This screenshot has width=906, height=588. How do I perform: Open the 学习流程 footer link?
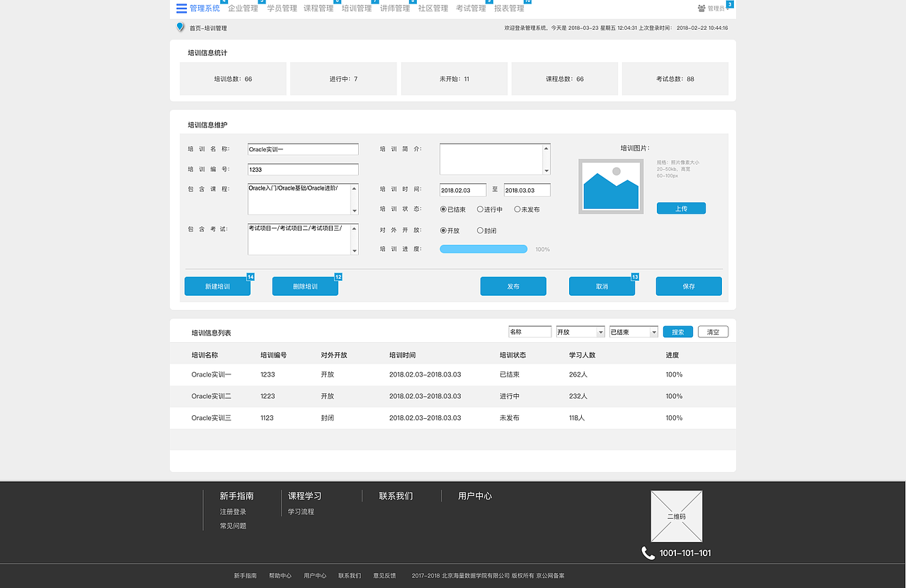(301, 512)
